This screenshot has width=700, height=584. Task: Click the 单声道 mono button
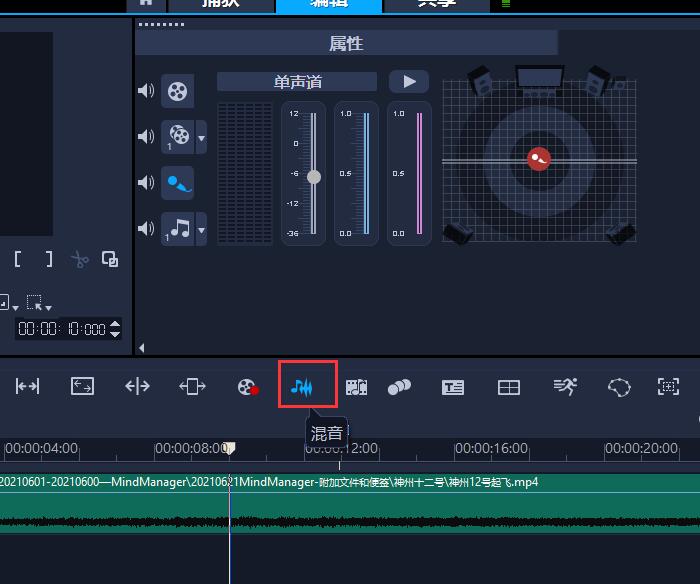pyautogui.click(x=297, y=82)
